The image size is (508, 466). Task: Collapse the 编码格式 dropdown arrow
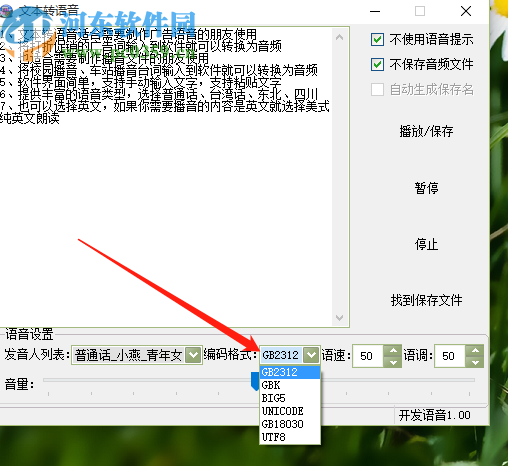tap(311, 355)
